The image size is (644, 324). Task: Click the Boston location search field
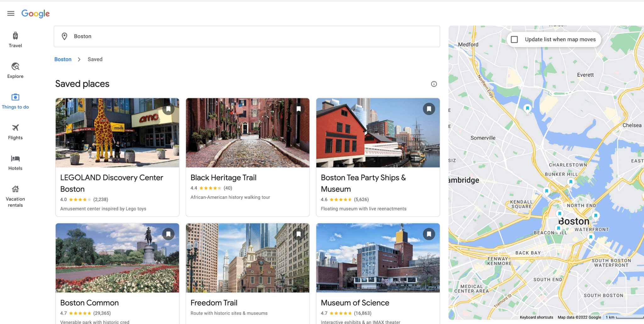point(247,36)
